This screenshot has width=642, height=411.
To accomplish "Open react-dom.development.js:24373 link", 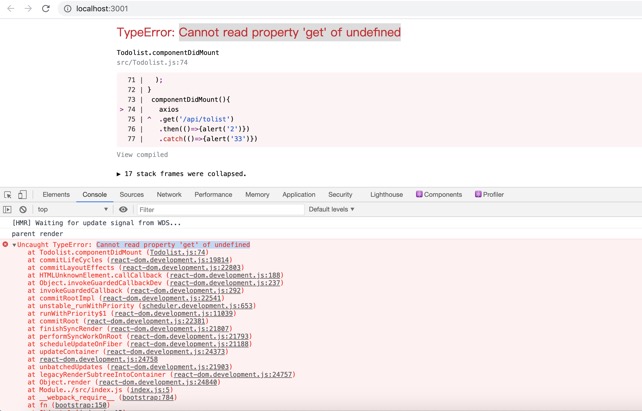I will pos(165,352).
